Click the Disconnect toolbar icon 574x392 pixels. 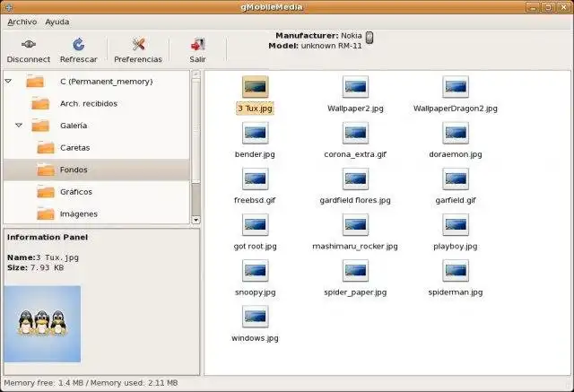[29, 45]
